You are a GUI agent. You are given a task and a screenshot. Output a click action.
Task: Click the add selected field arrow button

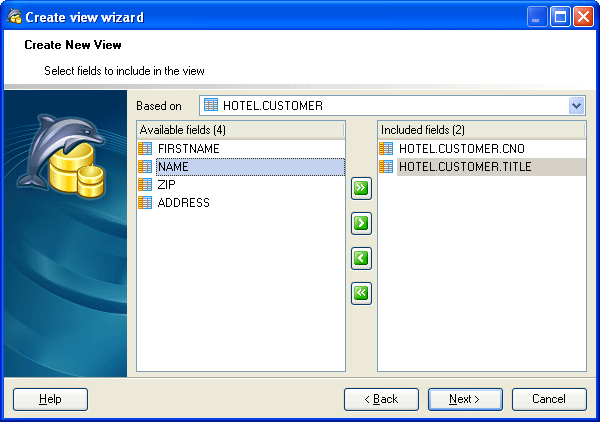pos(361,222)
